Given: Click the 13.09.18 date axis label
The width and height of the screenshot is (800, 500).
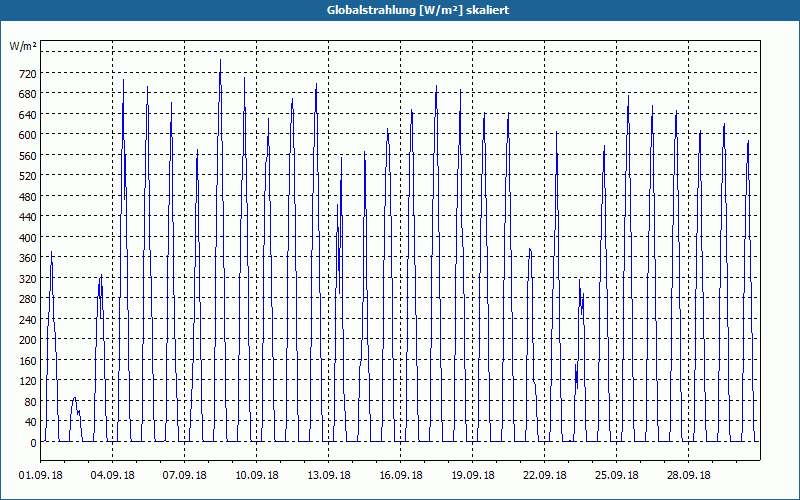Looking at the screenshot, I should pyautogui.click(x=328, y=475).
